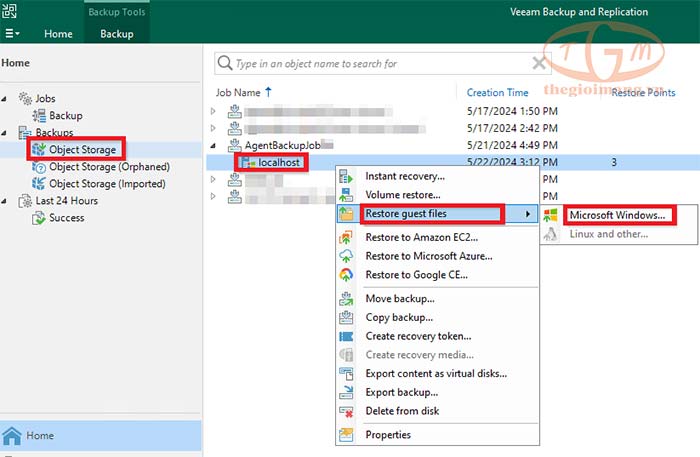The image size is (700, 457).
Task: Choose Export backup menu entry
Action: (402, 392)
